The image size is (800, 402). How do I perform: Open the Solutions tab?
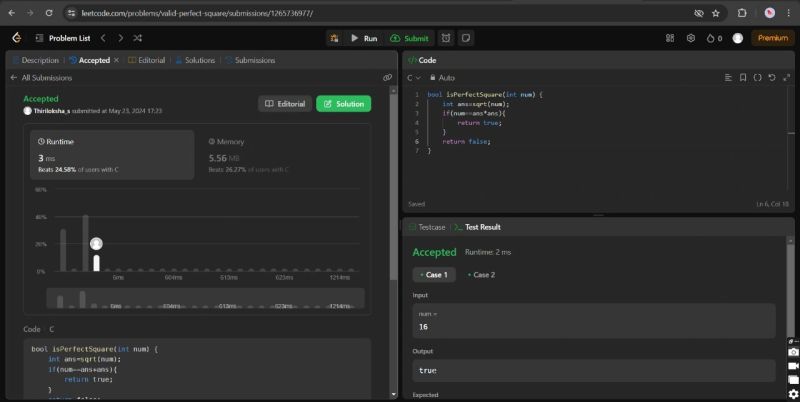[x=195, y=60]
